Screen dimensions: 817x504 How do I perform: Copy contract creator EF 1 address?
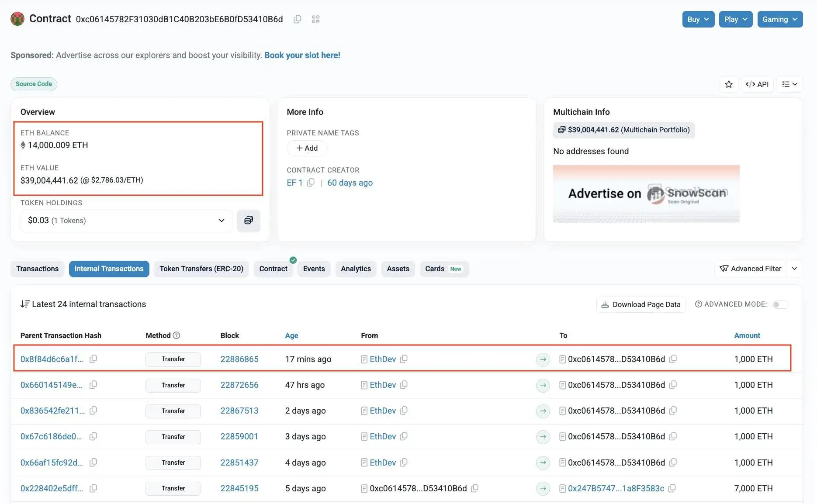[x=311, y=183]
